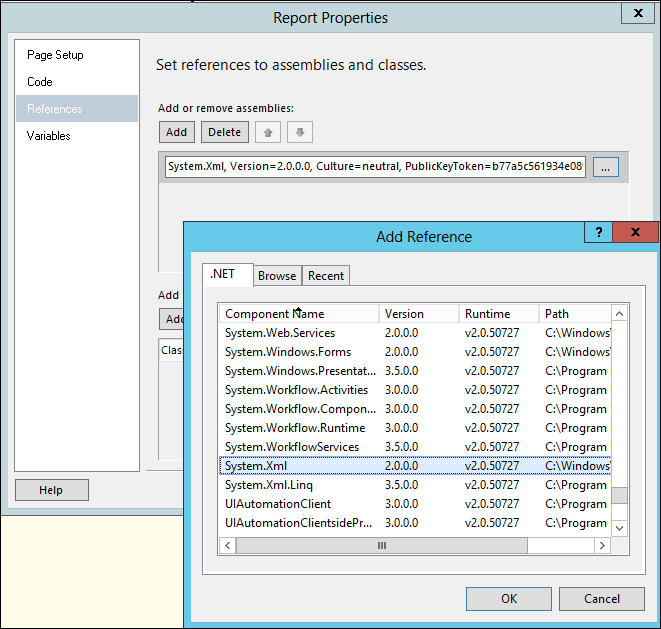Delete the selected assembly reference
Screen dimensions: 661x629
pos(225,132)
